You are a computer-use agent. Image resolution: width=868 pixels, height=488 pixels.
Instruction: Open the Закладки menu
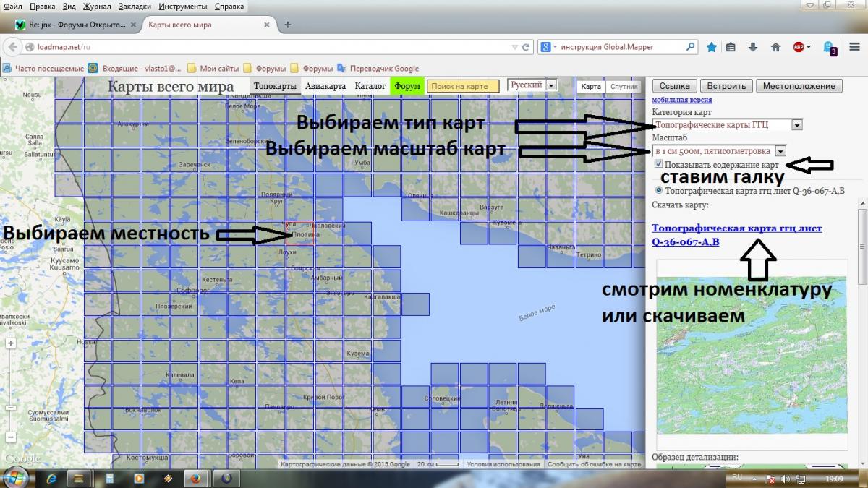133,6
